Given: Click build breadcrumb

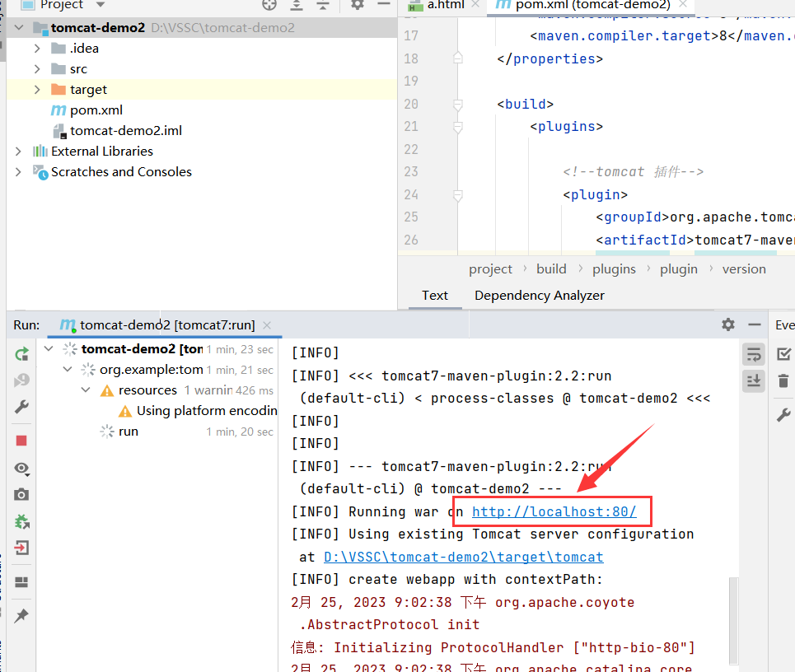Looking at the screenshot, I should [551, 269].
